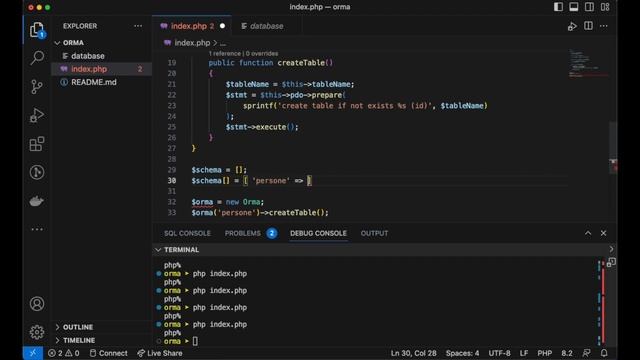This screenshot has width=640, height=360.
Task: Click the '1 reference' code lens
Action: [x=225, y=53]
